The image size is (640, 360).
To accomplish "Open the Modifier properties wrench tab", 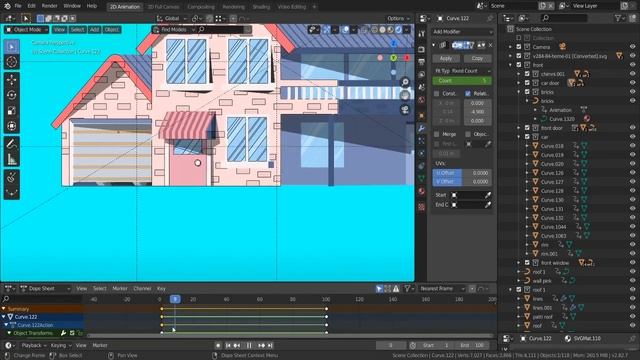I will coord(422,128).
